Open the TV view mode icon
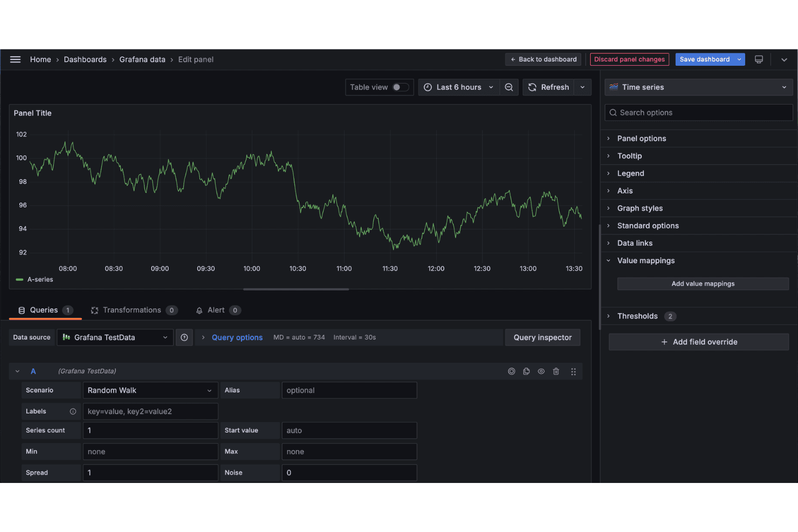The width and height of the screenshot is (798, 532). point(759,59)
